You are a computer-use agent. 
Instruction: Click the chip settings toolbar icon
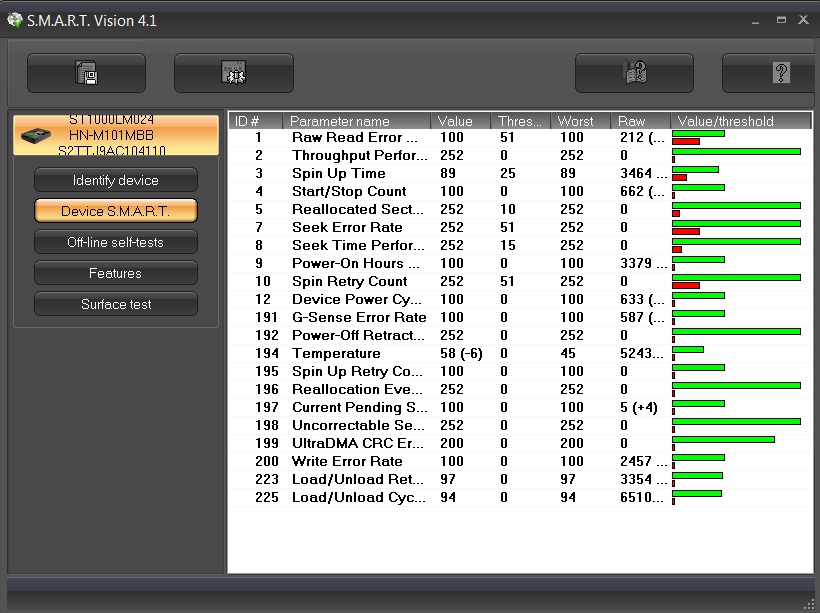[x=234, y=73]
